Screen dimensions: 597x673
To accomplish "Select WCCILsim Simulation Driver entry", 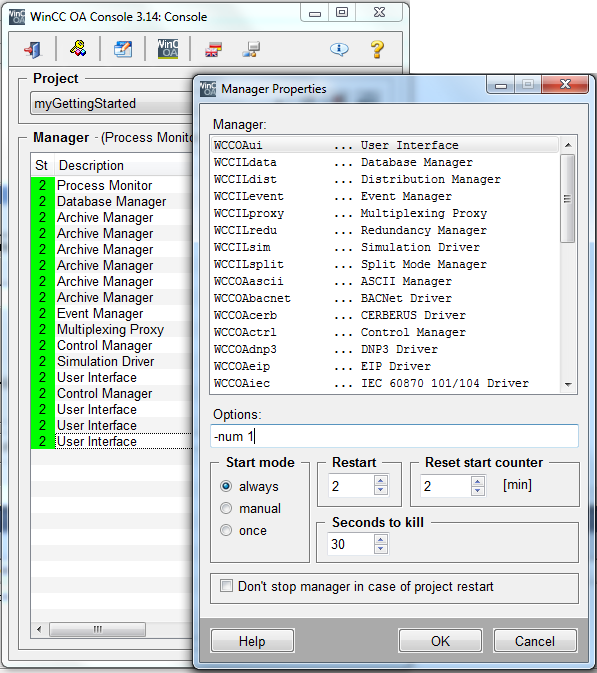I will tap(385, 247).
